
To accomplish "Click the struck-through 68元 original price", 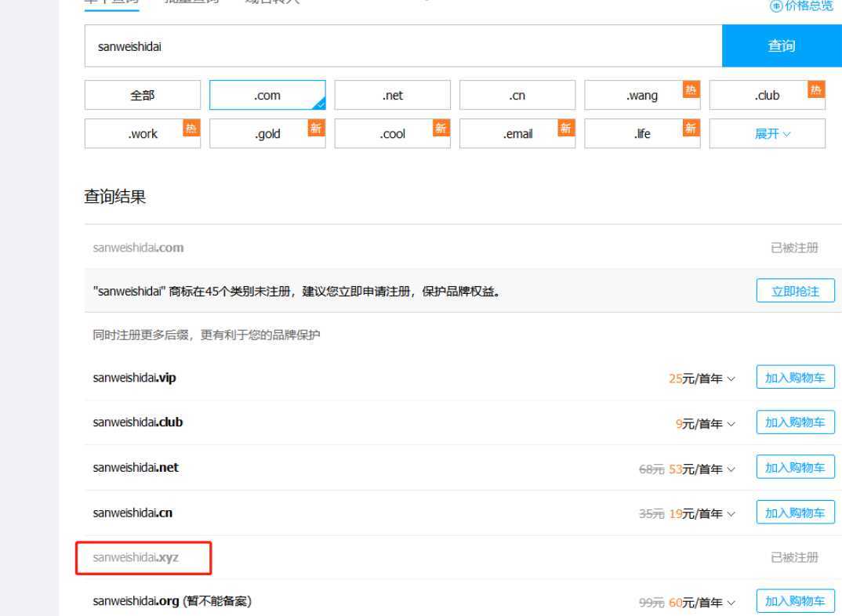I will click(651, 469).
